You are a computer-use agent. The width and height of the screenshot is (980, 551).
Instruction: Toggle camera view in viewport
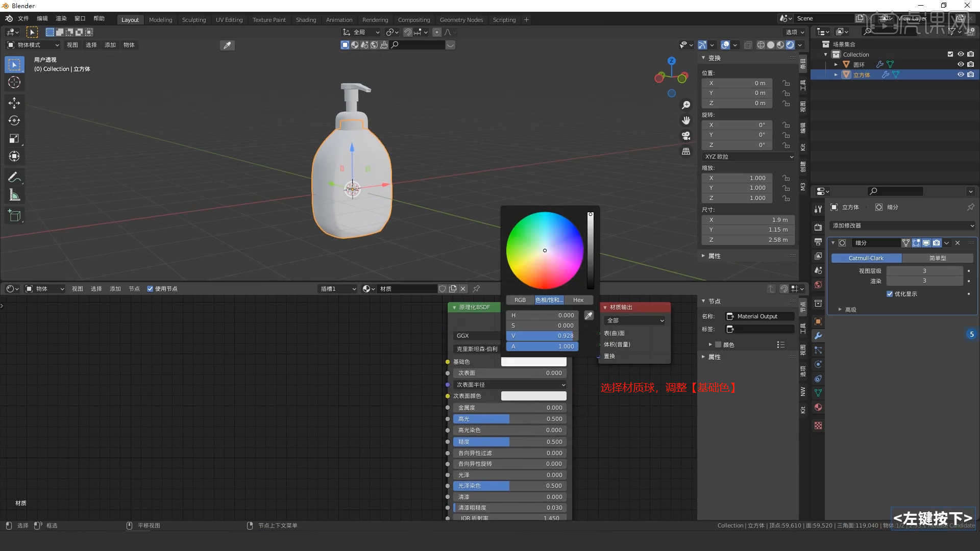click(686, 136)
